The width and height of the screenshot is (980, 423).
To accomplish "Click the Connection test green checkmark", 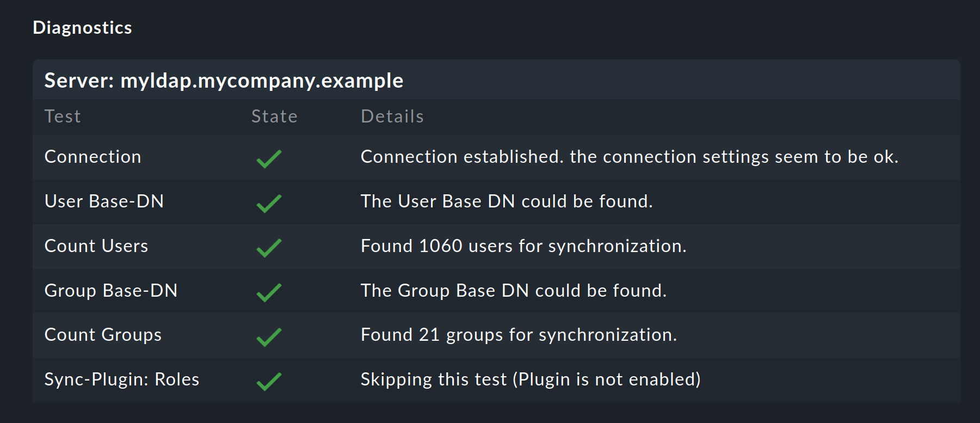I will [x=268, y=157].
